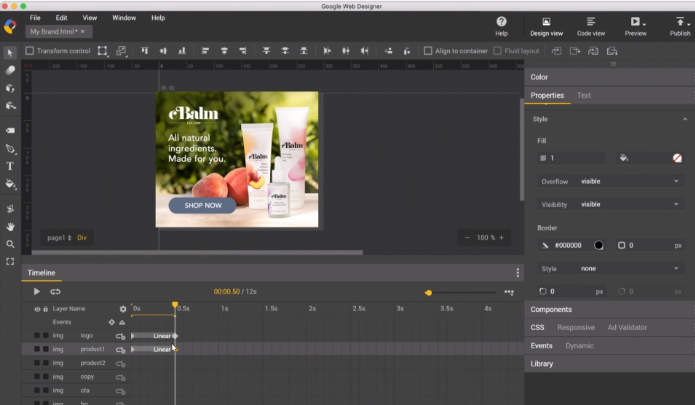695x405 pixels.
Task: Switch to Code view
Action: (590, 24)
